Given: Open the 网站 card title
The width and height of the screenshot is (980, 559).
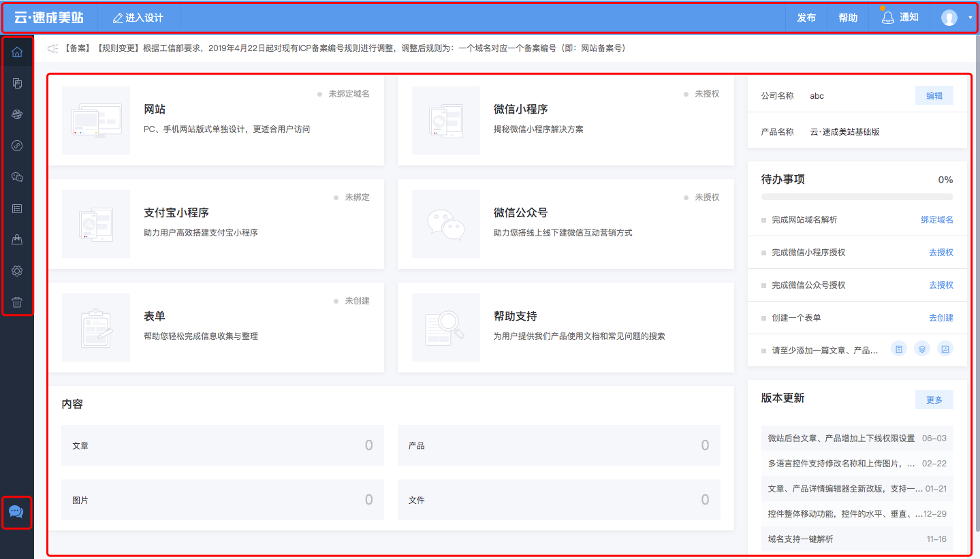Looking at the screenshot, I should click(x=155, y=110).
